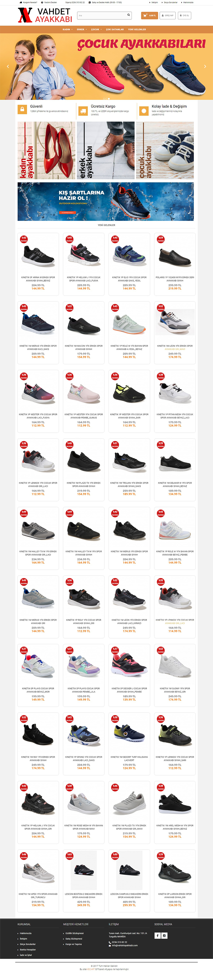Open the kadın ayakkabı category image
The width and height of the screenshot is (213, 980).
point(47,150)
